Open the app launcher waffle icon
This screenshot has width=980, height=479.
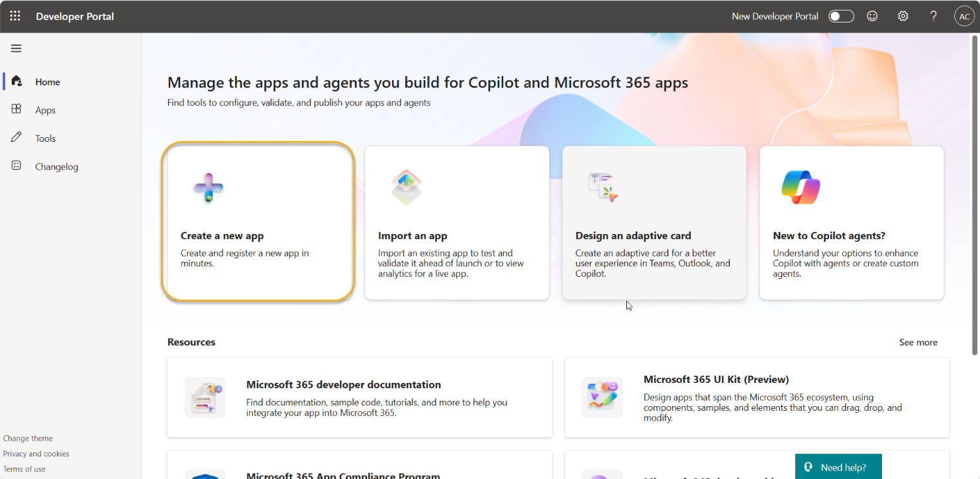pos(15,16)
